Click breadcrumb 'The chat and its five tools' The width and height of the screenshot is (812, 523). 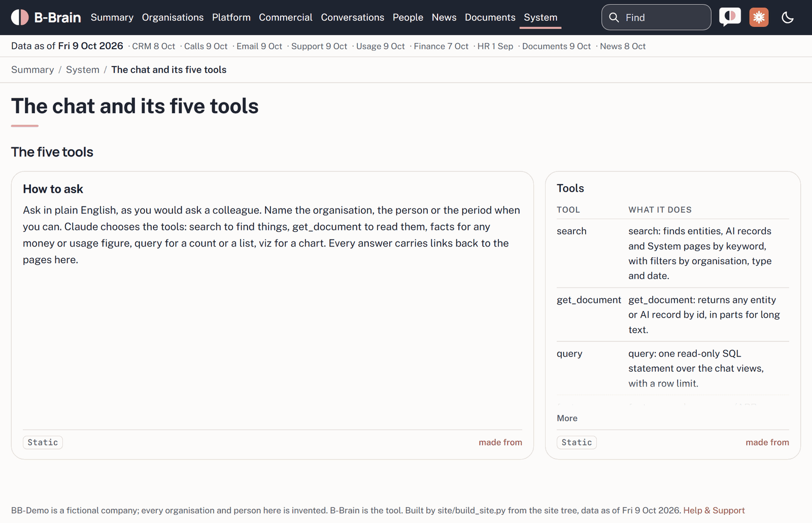click(x=169, y=69)
